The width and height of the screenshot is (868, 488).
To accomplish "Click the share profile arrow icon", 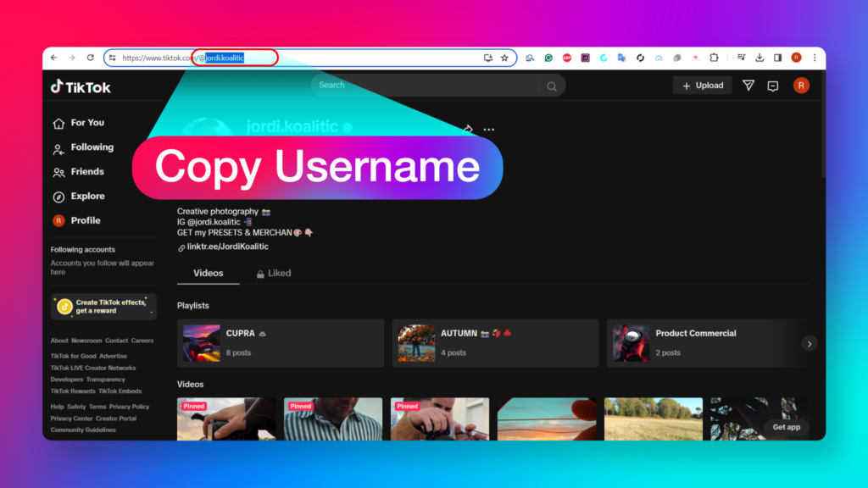I will coord(467,129).
